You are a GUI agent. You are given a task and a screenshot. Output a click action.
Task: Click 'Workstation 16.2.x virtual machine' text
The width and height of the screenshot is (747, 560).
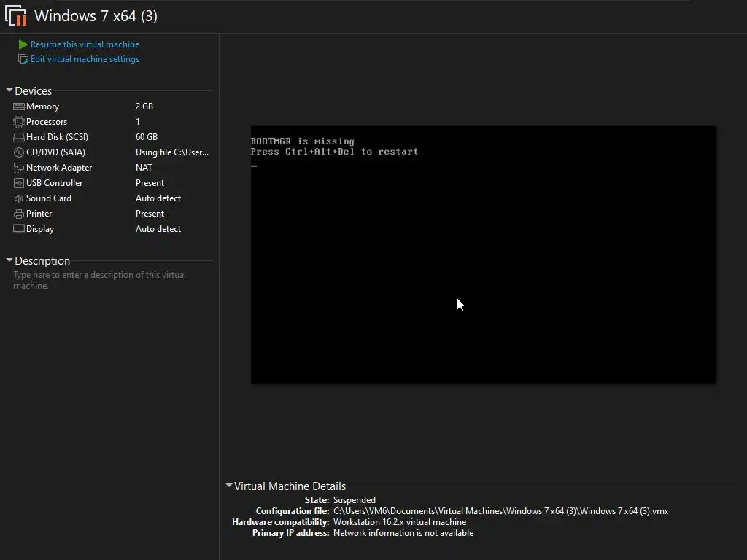coord(400,522)
